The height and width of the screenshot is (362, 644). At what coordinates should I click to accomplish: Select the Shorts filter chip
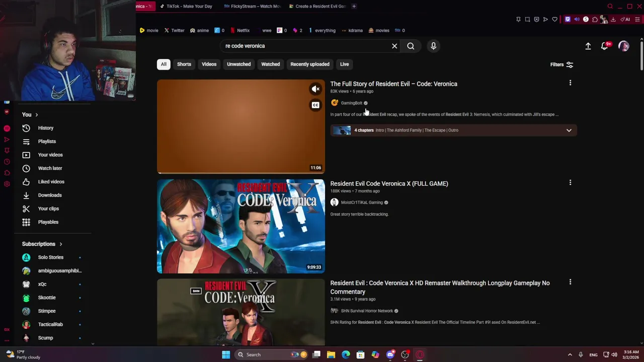(184, 64)
